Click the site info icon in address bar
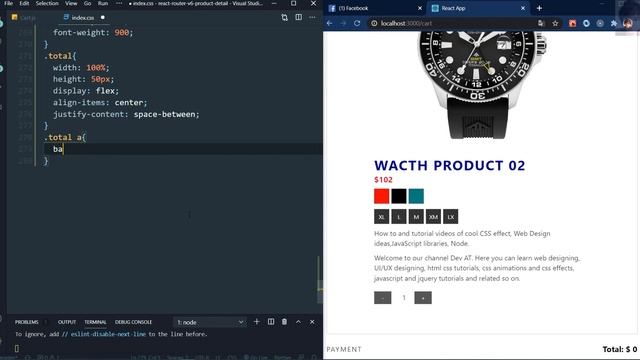The image size is (640, 360). pos(374,23)
